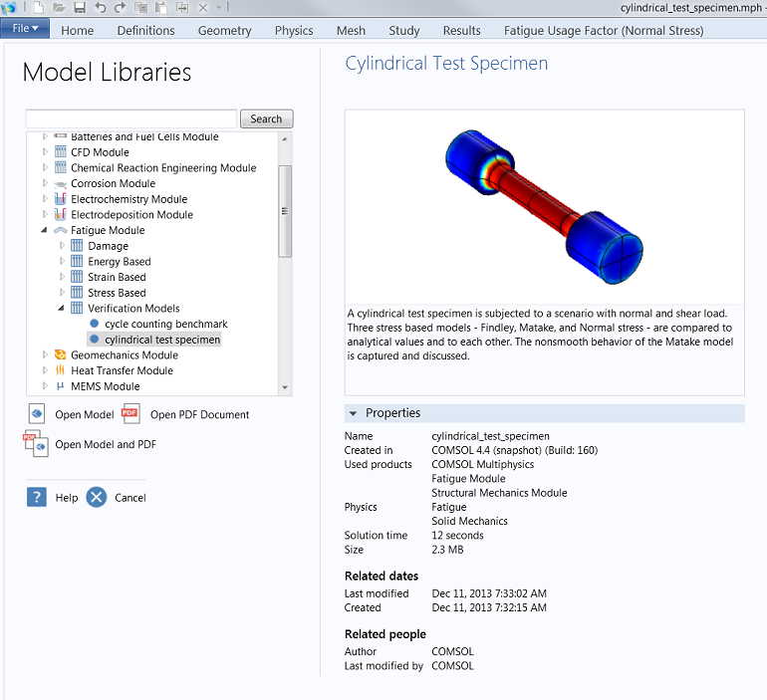The width and height of the screenshot is (767, 700).
Task: Collapse the Verification Models folder
Action: 61,309
